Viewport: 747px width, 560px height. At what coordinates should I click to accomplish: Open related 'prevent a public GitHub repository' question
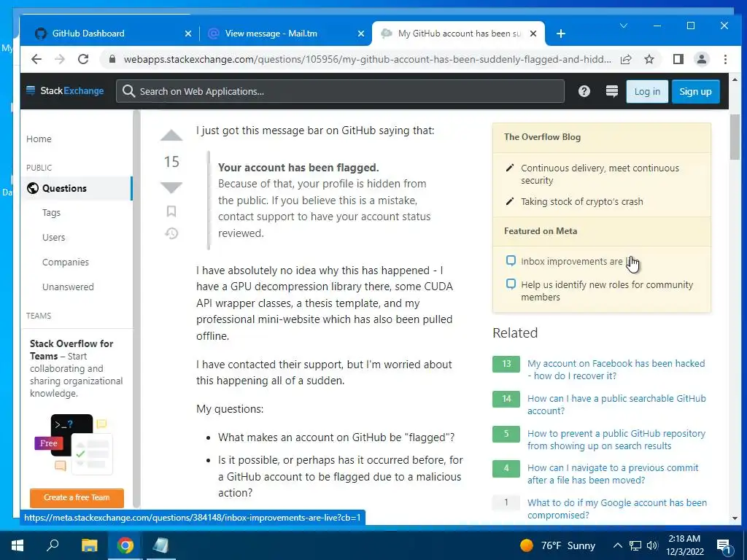click(616, 440)
